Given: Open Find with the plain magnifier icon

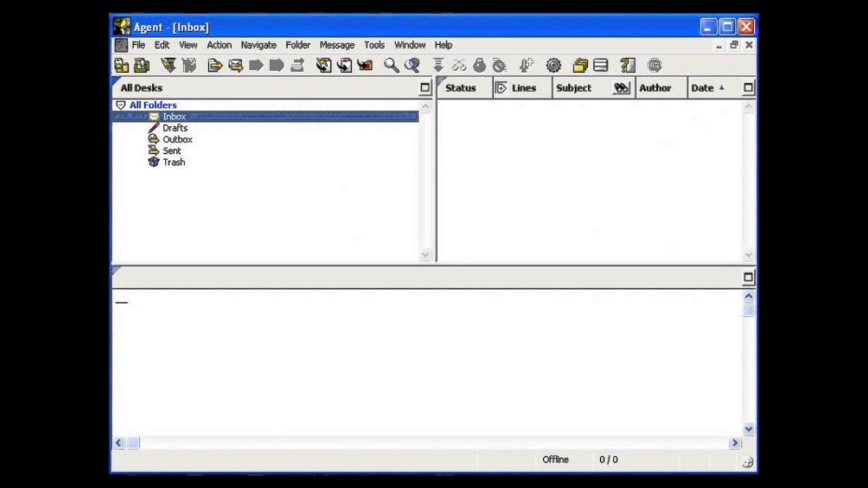Looking at the screenshot, I should [x=391, y=66].
